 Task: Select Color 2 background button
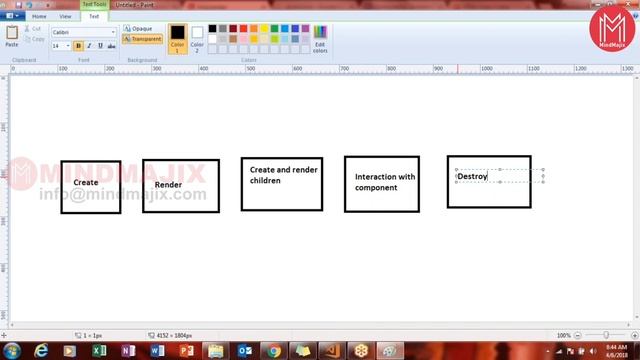point(197,39)
